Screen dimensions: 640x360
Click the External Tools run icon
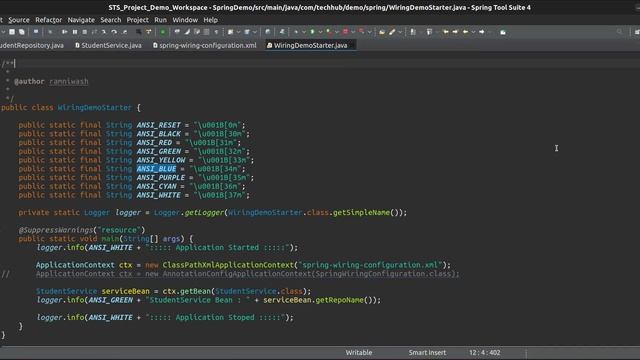[362, 32]
